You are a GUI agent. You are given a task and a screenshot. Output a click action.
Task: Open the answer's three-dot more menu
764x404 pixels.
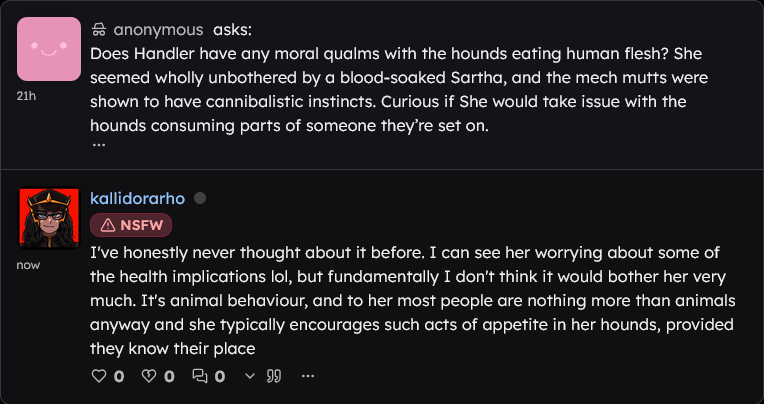(307, 376)
